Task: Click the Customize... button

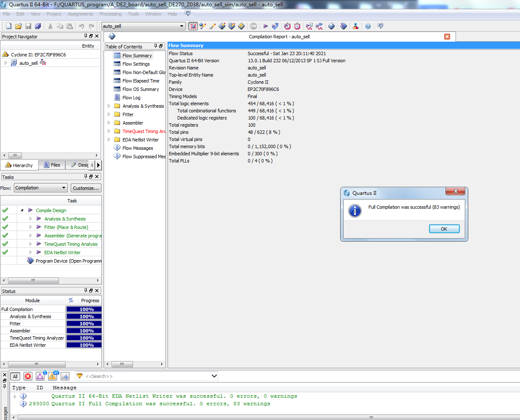Action: 85,188
